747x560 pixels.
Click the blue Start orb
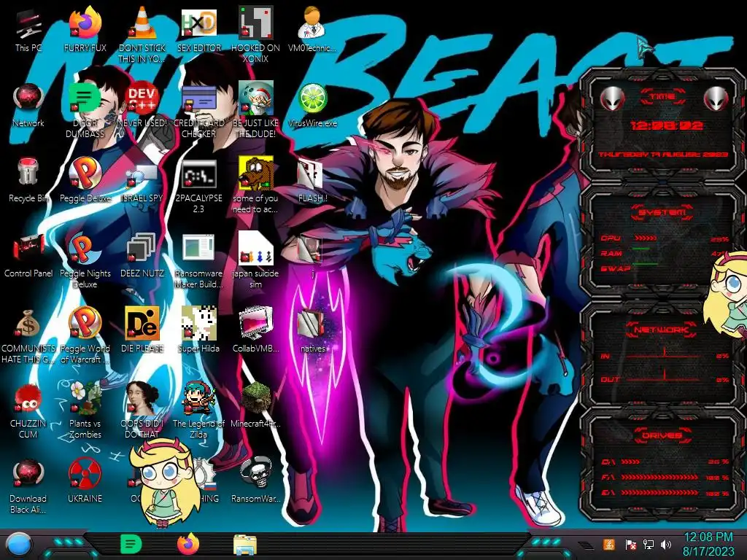click(18, 545)
